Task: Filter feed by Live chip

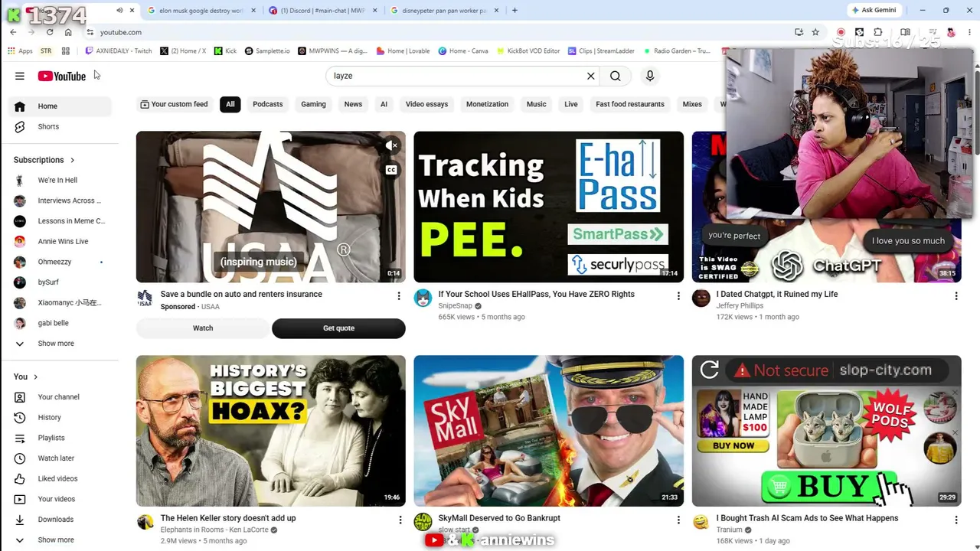Action: pos(571,104)
